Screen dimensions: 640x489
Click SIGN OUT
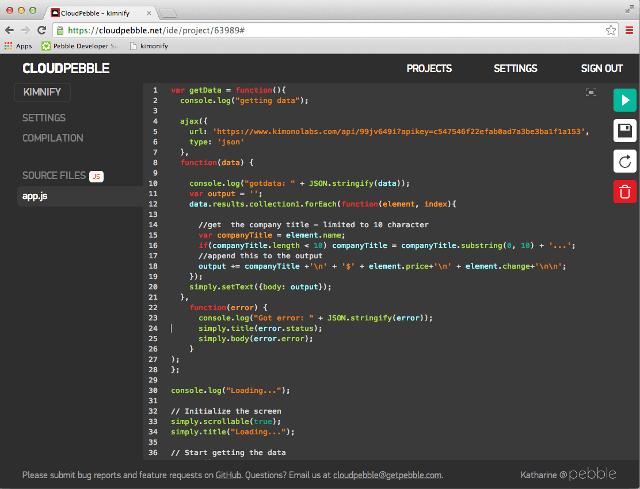point(601,68)
